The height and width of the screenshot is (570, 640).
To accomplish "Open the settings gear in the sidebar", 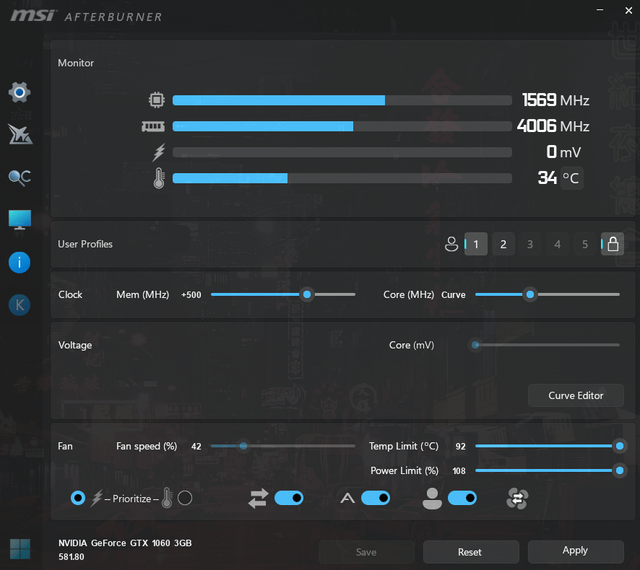I will pyautogui.click(x=19, y=93).
